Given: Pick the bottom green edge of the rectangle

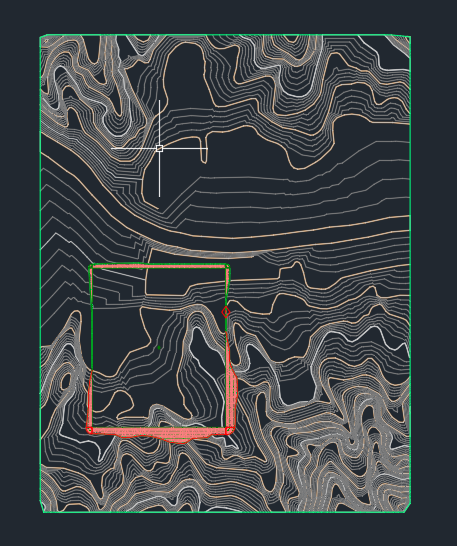Looking at the screenshot, I should point(158,428).
